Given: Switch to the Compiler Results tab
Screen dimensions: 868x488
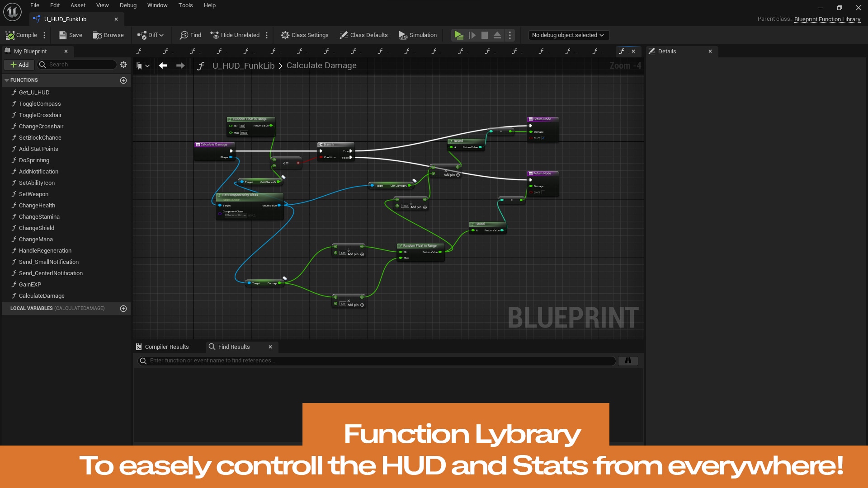Looking at the screenshot, I should 166,347.
